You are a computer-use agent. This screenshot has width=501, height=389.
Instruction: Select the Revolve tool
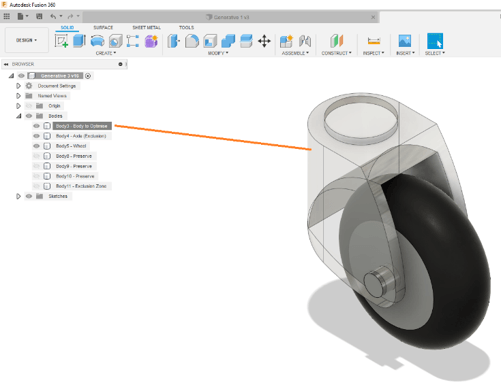coord(97,41)
